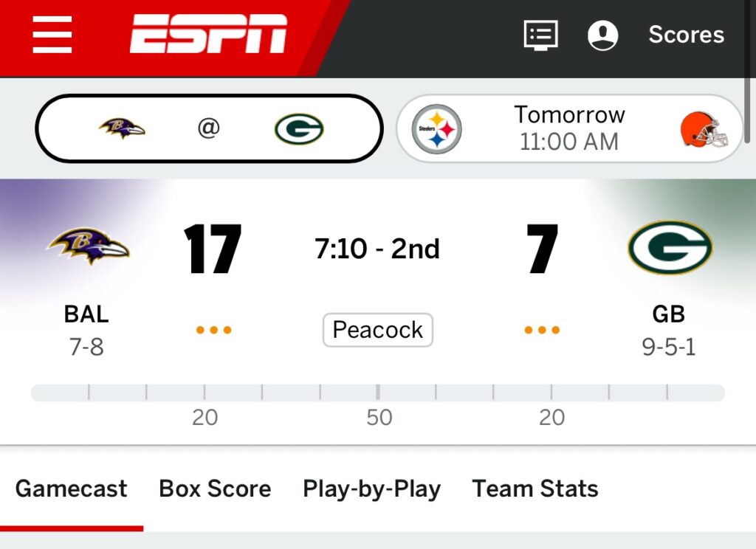The width and height of the screenshot is (756, 549).
Task: Open Scores in the top bar
Action: tap(686, 35)
